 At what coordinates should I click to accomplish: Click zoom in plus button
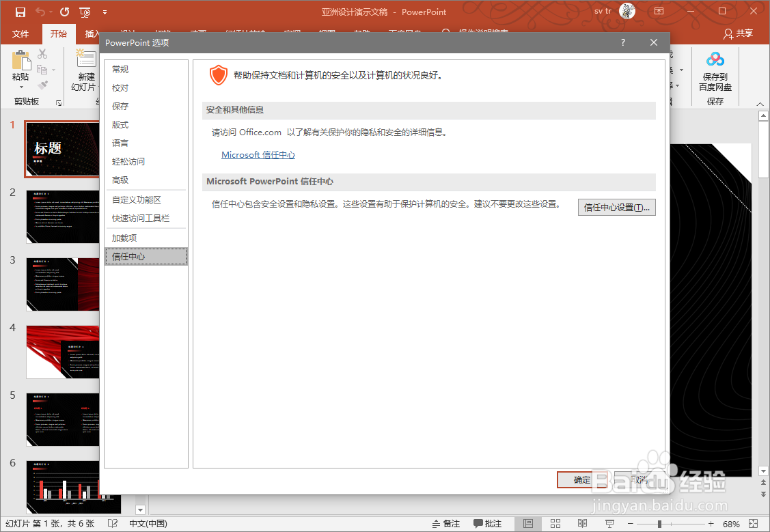coord(711,524)
